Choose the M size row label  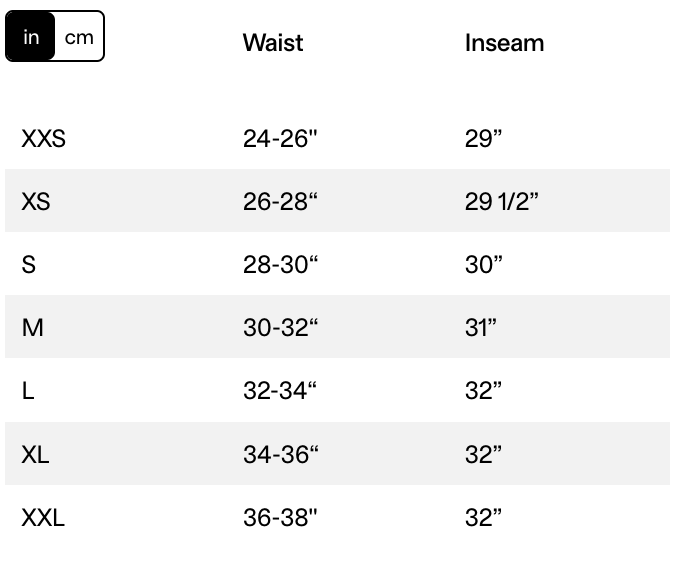pyautogui.click(x=32, y=328)
